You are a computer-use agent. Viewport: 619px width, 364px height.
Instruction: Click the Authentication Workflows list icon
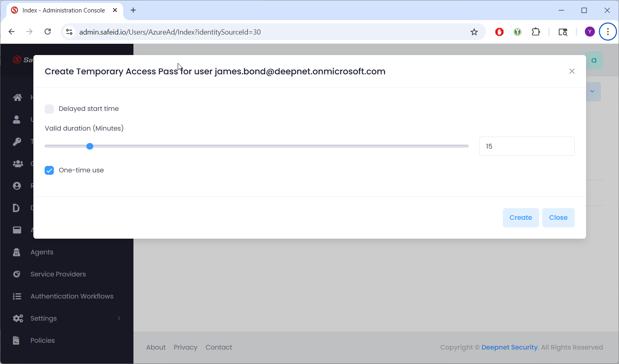pos(17,296)
